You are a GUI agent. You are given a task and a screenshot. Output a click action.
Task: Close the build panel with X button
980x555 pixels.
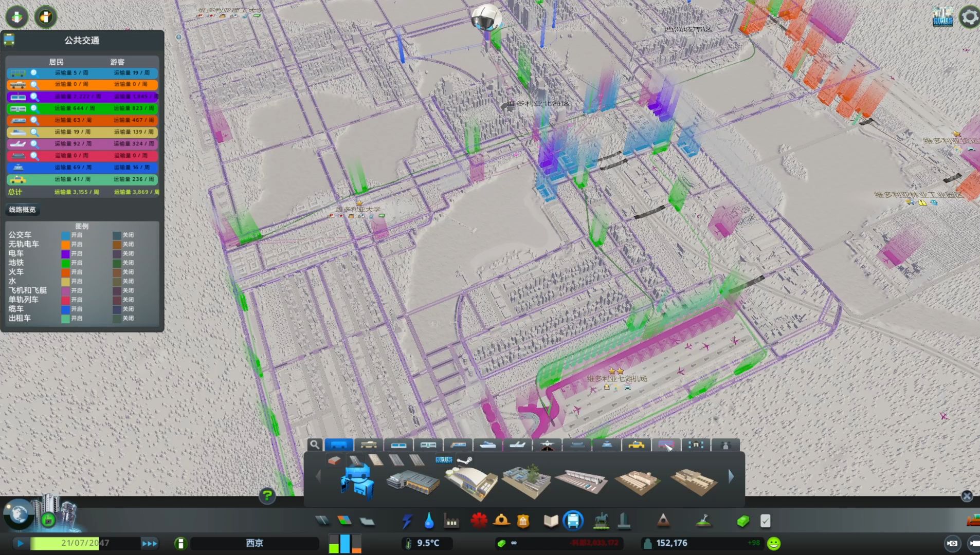coord(967,496)
